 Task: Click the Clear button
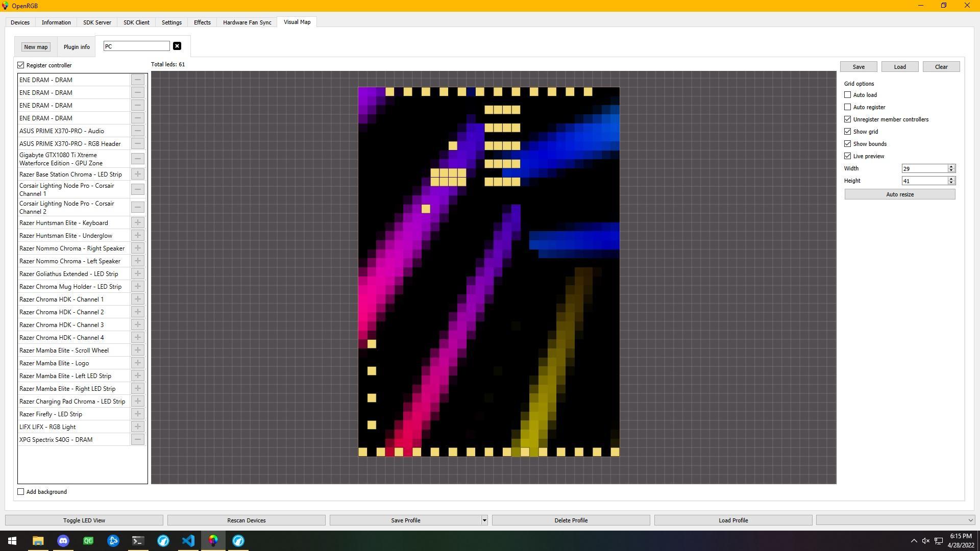point(941,67)
